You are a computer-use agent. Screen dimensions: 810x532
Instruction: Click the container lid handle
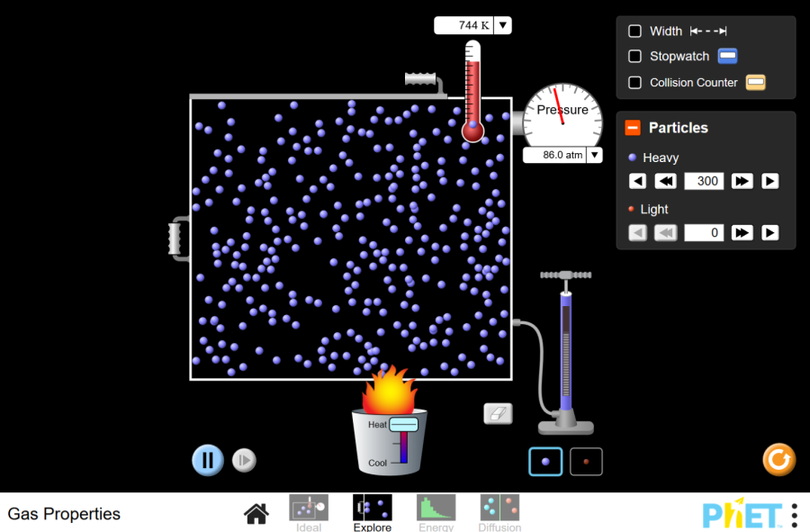pyautogui.click(x=421, y=79)
